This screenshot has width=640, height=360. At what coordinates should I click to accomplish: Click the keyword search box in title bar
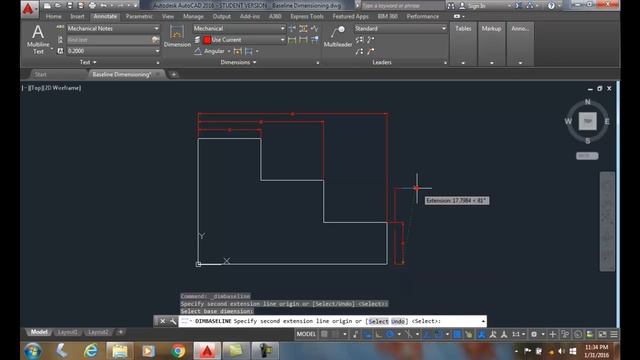point(402,6)
